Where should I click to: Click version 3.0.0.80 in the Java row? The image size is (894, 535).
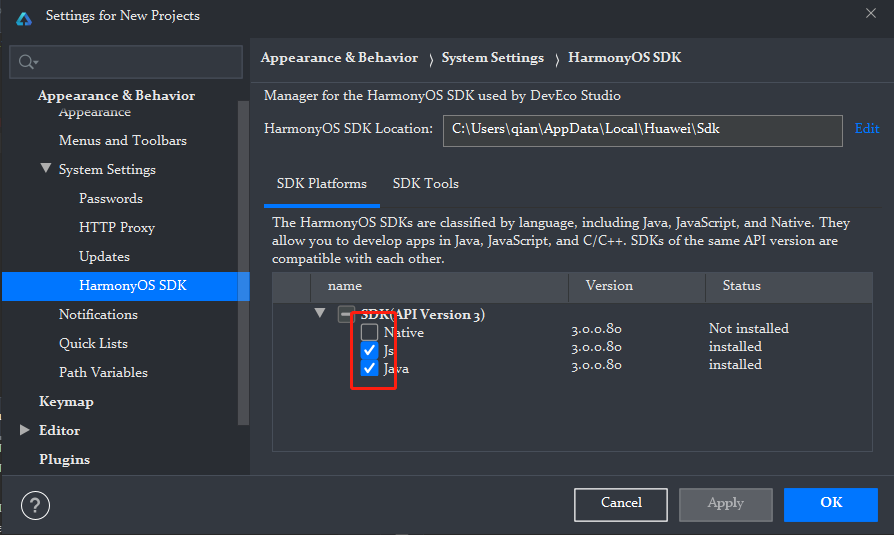click(x=596, y=365)
